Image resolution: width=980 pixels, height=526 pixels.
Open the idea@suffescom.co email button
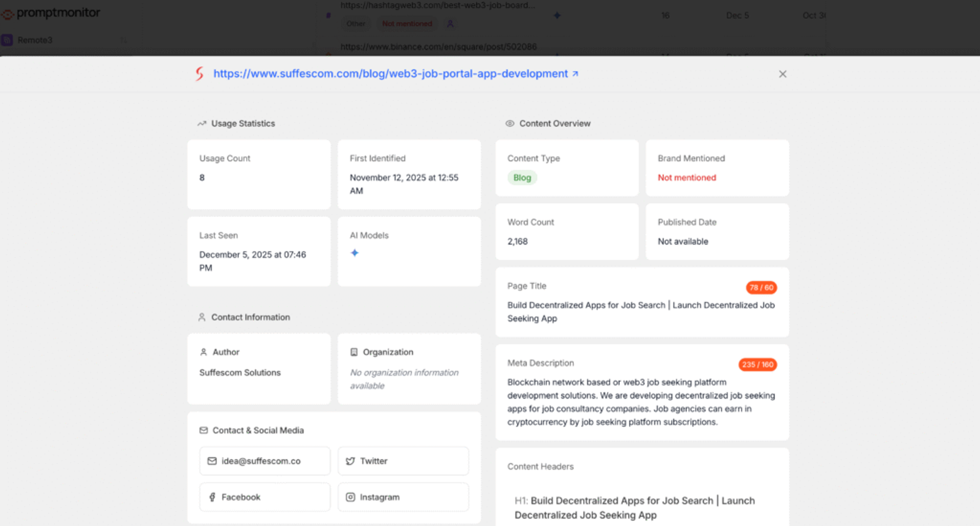tap(265, 461)
